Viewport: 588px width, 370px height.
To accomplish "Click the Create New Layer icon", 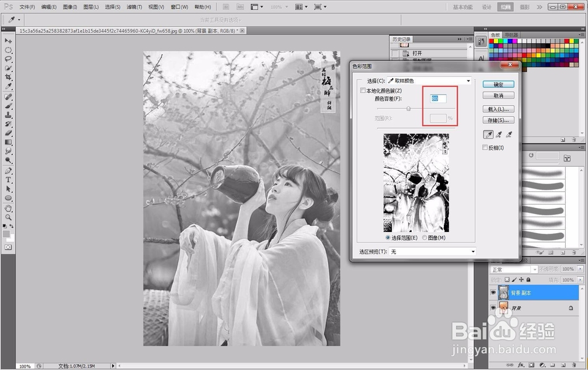I will (563, 365).
